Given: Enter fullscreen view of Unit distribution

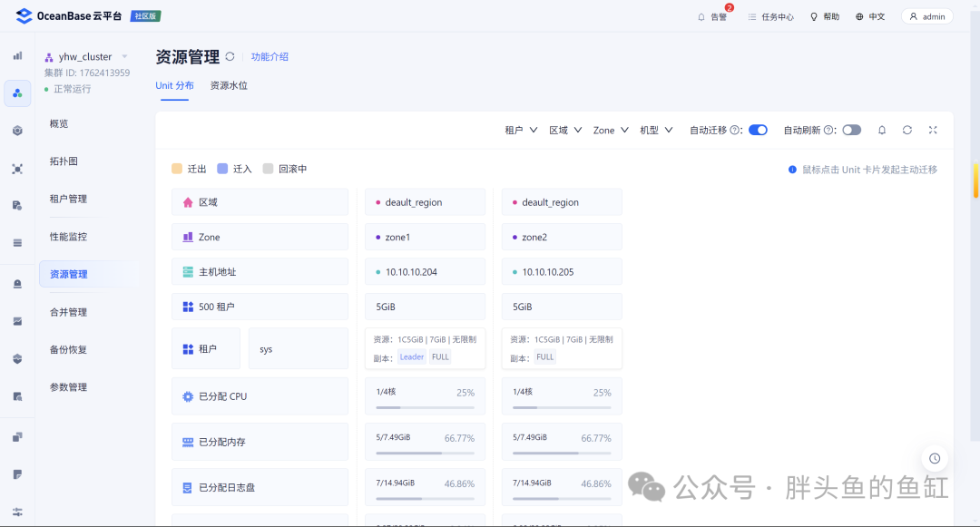Looking at the screenshot, I should coord(933,130).
